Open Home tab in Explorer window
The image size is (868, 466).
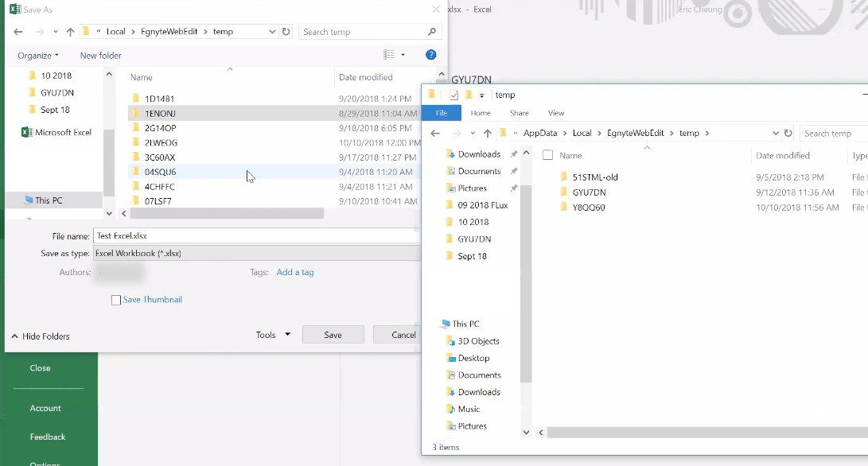(481, 113)
